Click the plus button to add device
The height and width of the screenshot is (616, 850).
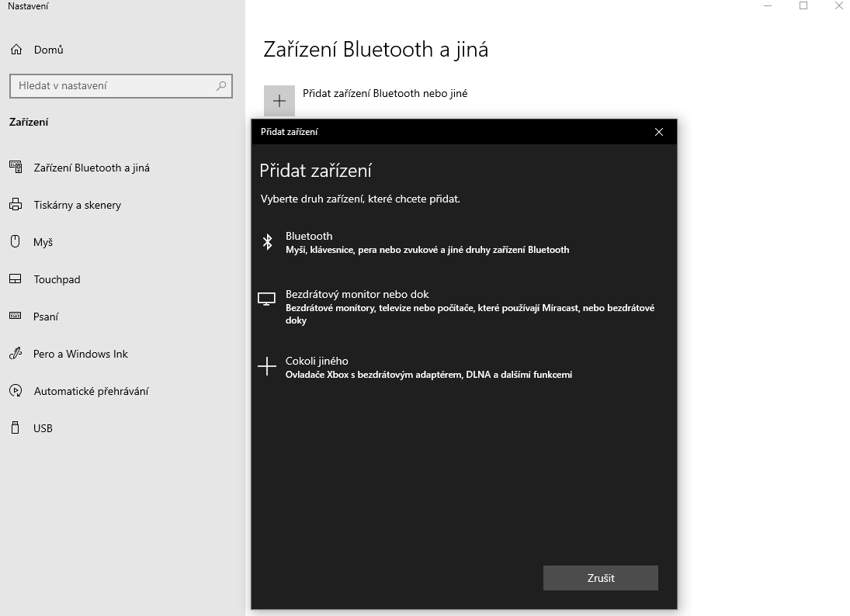(x=279, y=101)
